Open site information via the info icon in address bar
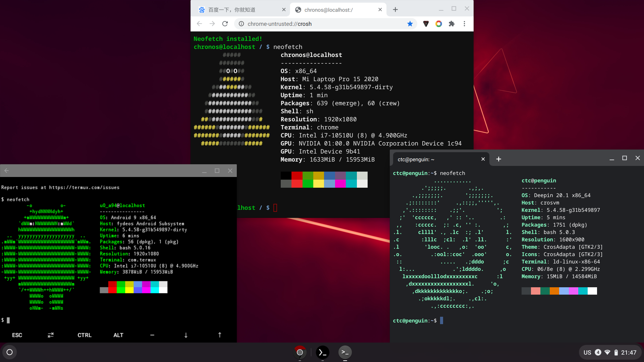This screenshot has height=362, width=644. coord(241,24)
